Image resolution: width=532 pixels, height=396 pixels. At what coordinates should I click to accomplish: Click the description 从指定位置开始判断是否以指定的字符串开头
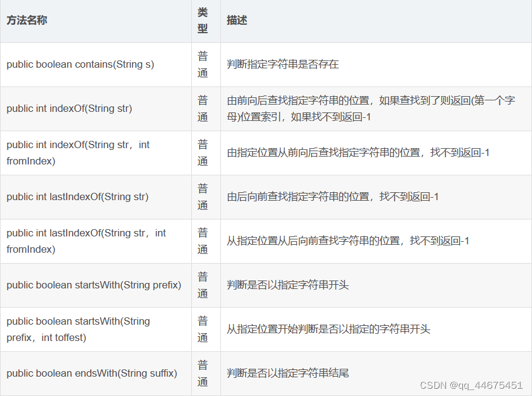point(329,329)
